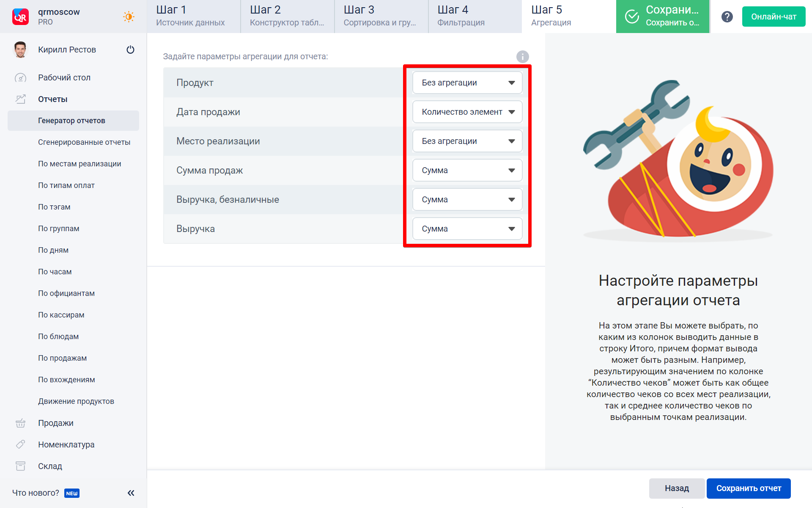The image size is (812, 508).
Task: Select Генератор отчетов item
Action: tap(73, 121)
